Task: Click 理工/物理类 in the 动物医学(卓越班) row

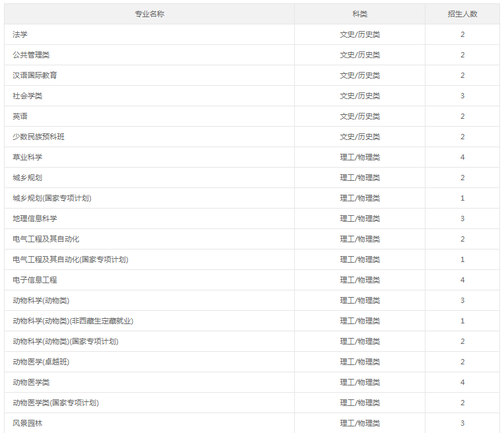Action: coord(360,362)
